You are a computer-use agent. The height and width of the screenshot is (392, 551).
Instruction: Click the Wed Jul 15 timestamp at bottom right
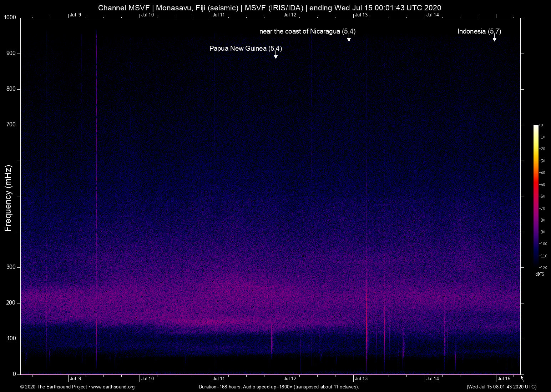tap(501, 387)
